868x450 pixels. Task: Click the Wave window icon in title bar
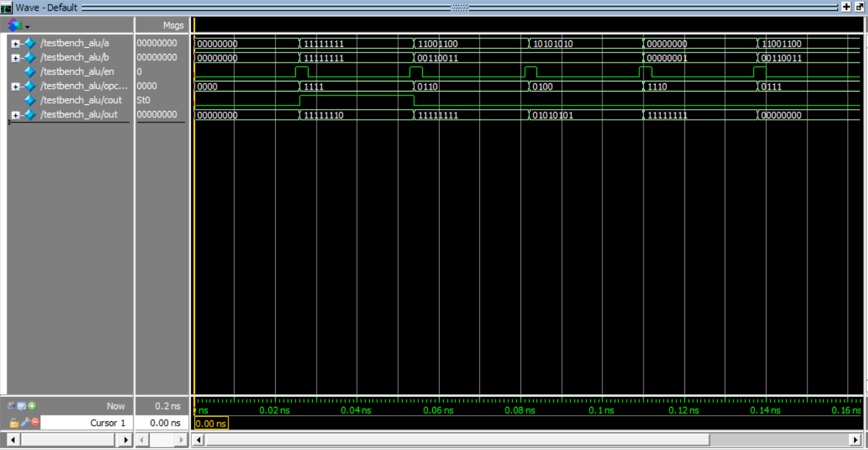tap(7, 7)
